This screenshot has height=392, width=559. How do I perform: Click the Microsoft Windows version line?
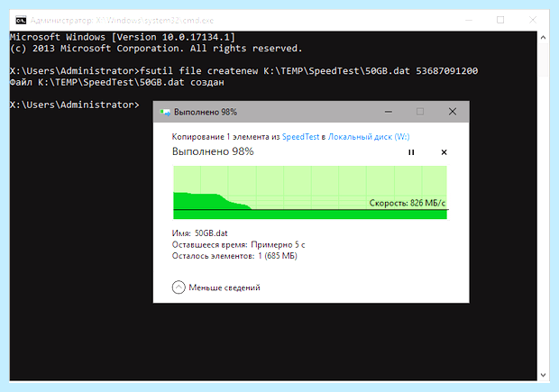(x=123, y=37)
